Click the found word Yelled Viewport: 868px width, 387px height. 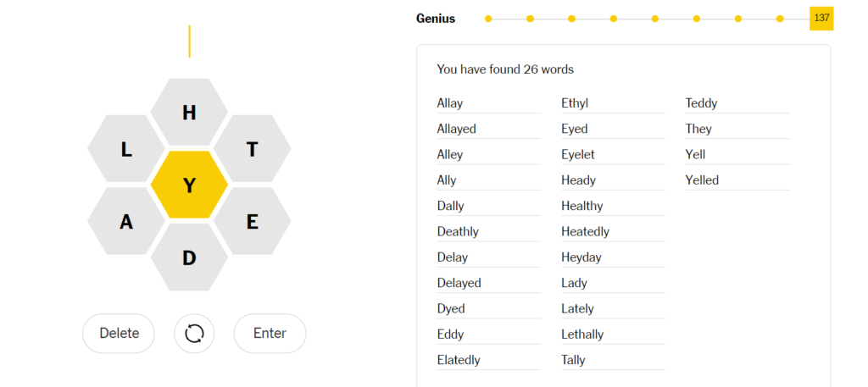(x=702, y=180)
